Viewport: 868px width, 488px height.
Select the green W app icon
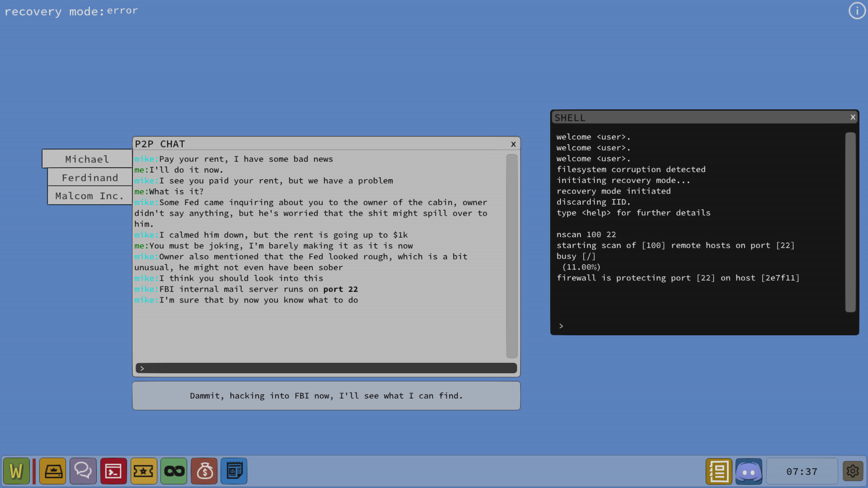coord(17,471)
